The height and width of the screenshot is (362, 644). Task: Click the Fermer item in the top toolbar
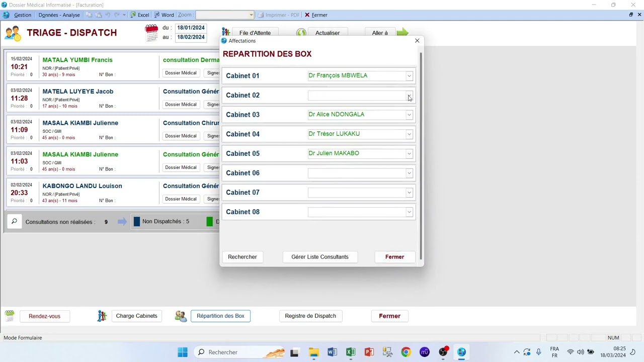coord(316,15)
